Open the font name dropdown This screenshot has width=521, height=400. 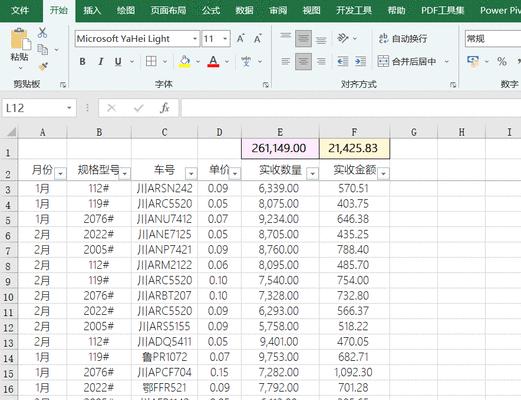(195, 39)
